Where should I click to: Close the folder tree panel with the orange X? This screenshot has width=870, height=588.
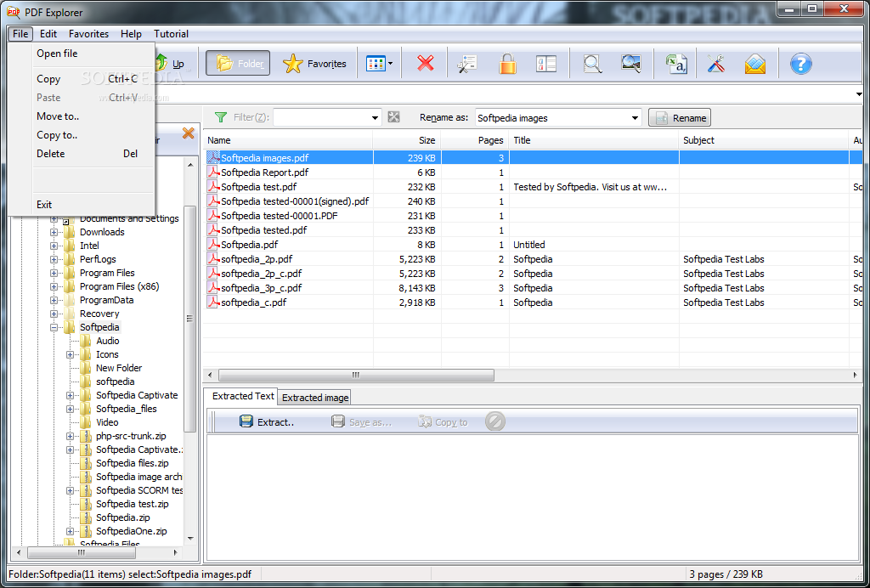pos(188,133)
